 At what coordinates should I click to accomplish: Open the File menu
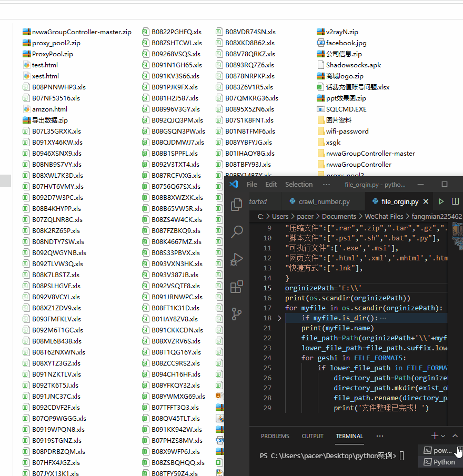coord(251,184)
